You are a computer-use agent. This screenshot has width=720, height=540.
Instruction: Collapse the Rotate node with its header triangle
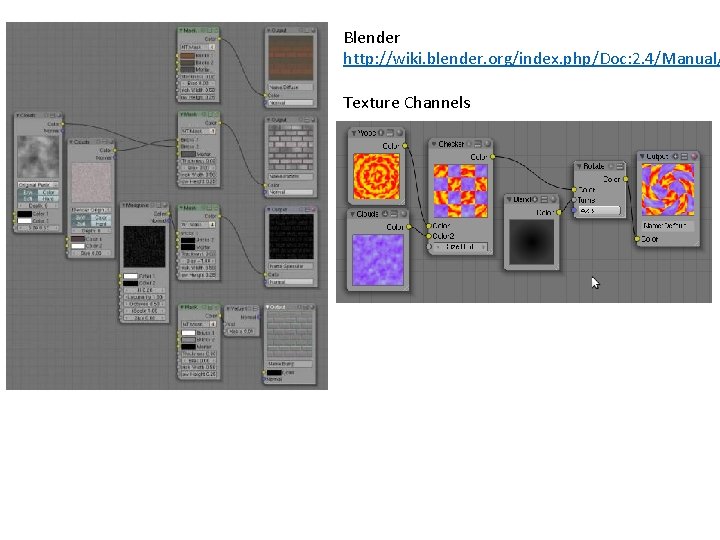click(x=579, y=167)
